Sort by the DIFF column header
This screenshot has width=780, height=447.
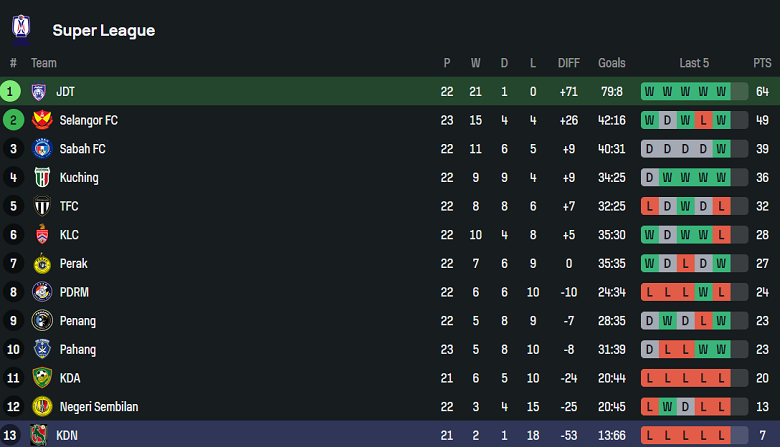click(569, 63)
